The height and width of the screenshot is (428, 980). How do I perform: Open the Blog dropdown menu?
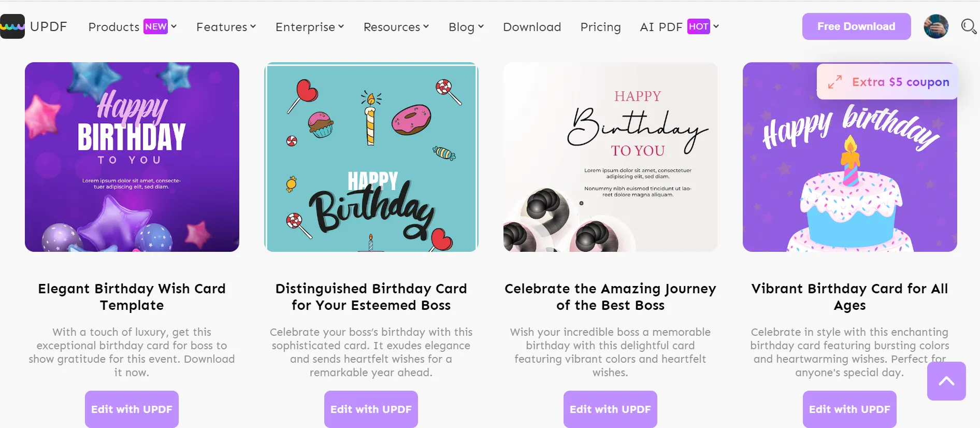point(466,27)
